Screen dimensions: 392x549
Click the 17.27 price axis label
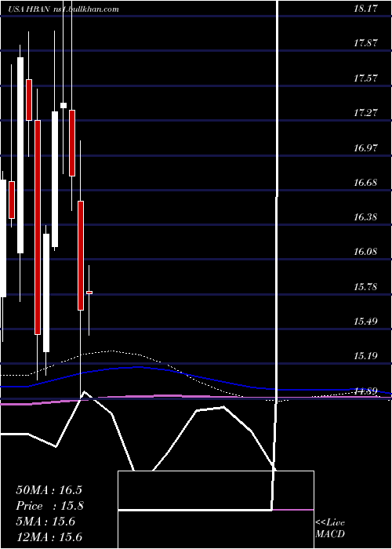point(366,113)
